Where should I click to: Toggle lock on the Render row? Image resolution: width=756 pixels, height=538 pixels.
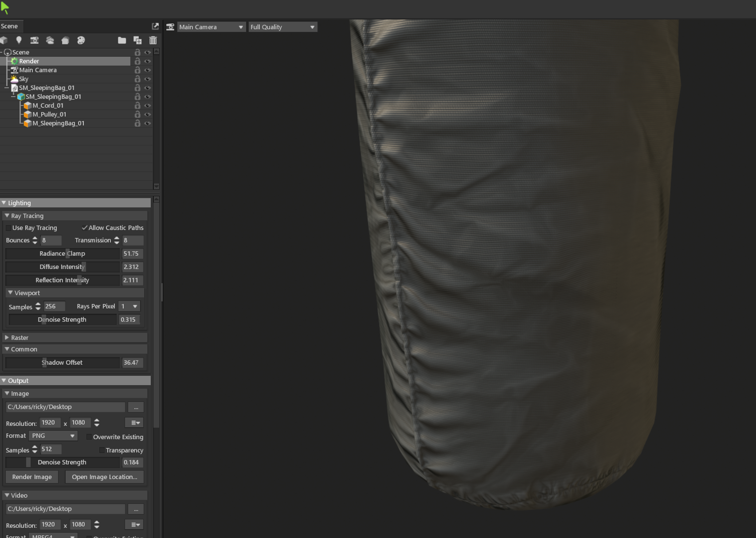pyautogui.click(x=137, y=61)
